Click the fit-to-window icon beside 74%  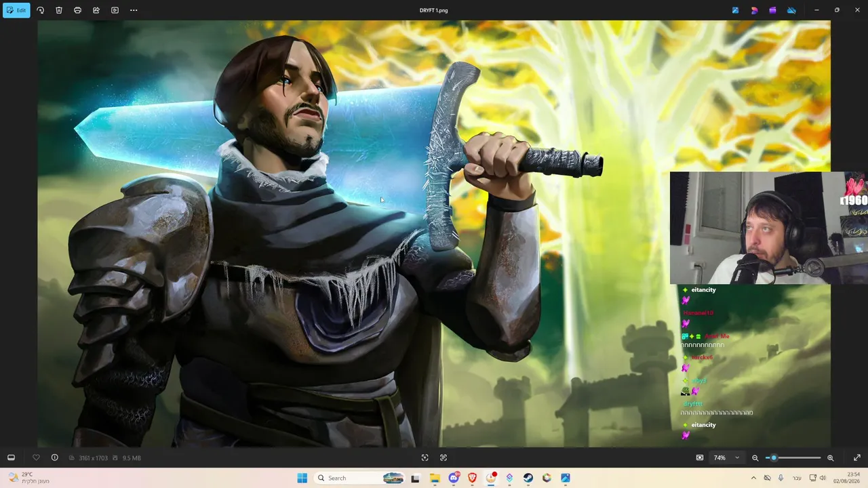tap(700, 457)
